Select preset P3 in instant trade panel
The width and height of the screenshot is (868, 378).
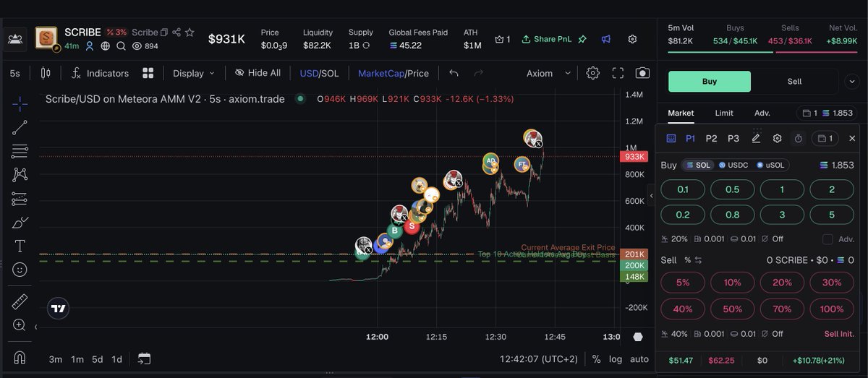pos(733,138)
